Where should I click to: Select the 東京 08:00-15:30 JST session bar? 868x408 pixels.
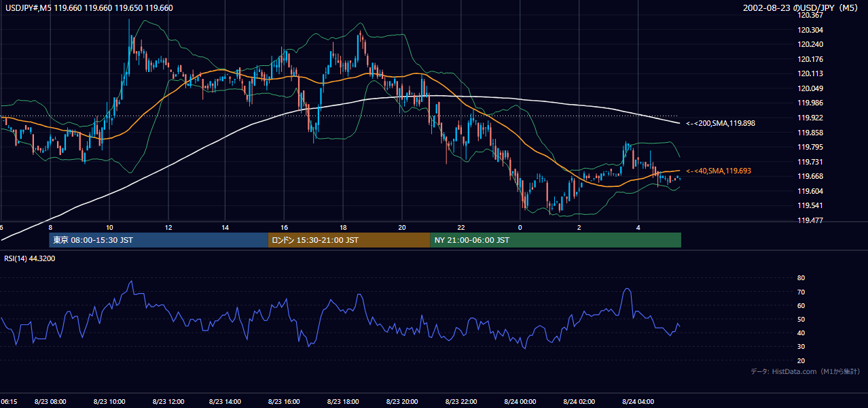coord(159,240)
